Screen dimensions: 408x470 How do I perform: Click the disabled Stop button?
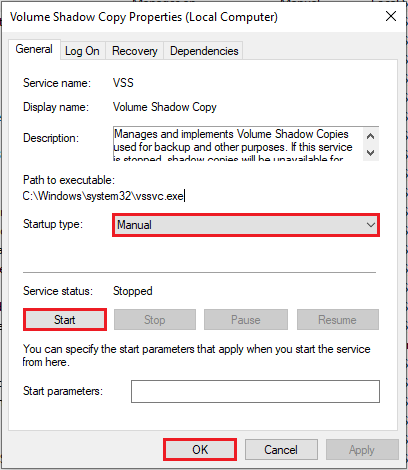pyautogui.click(x=155, y=320)
